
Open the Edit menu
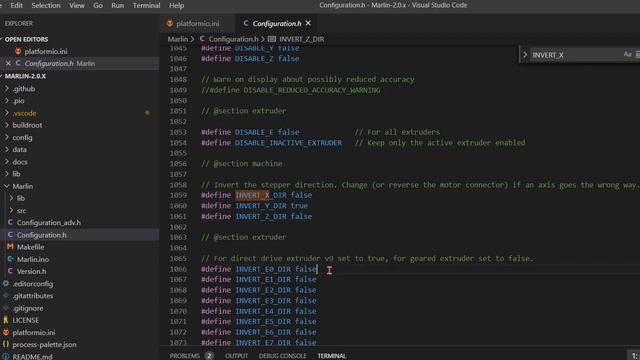(16, 5)
